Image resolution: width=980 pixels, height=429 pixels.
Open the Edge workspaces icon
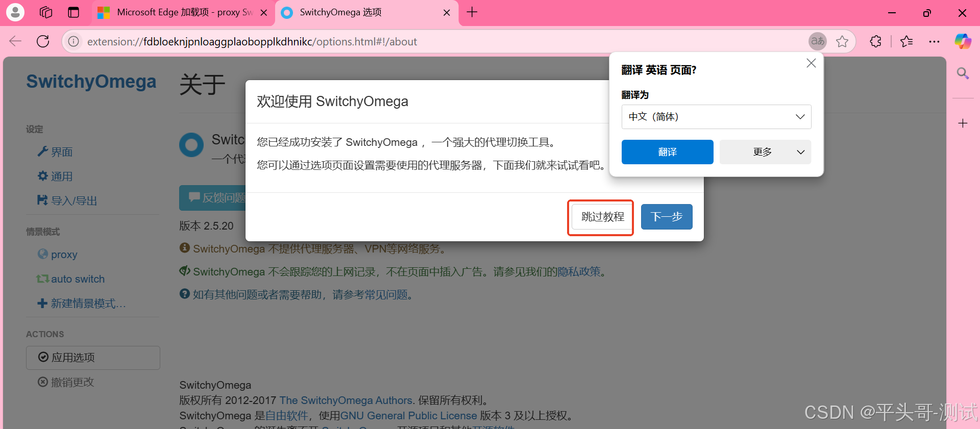click(x=46, y=12)
